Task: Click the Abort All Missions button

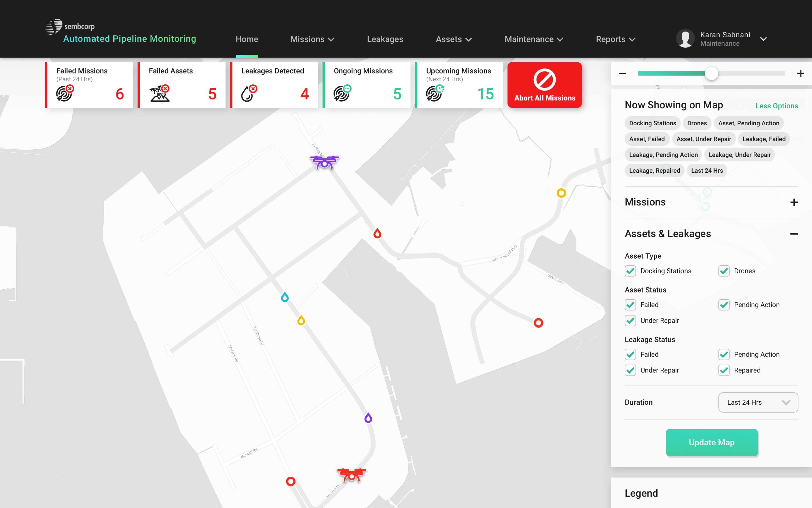Action: (545, 85)
